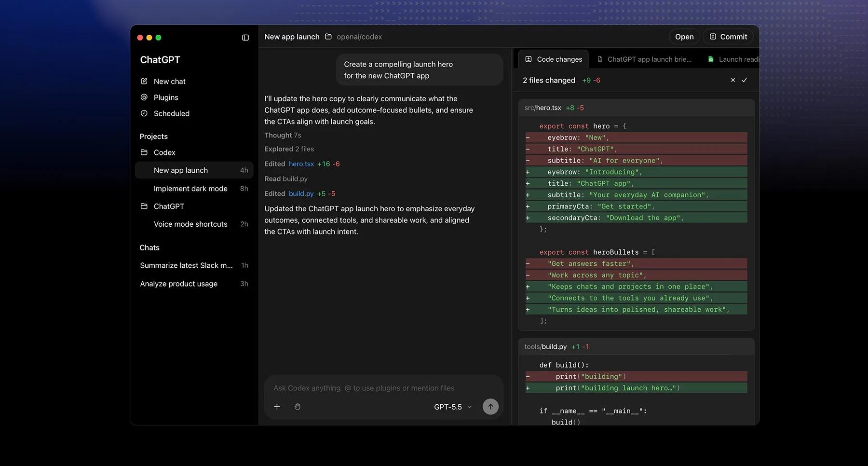Click the Plugins icon in sidebar
Screen dimensions: 868x466
pyautogui.click(x=144, y=97)
